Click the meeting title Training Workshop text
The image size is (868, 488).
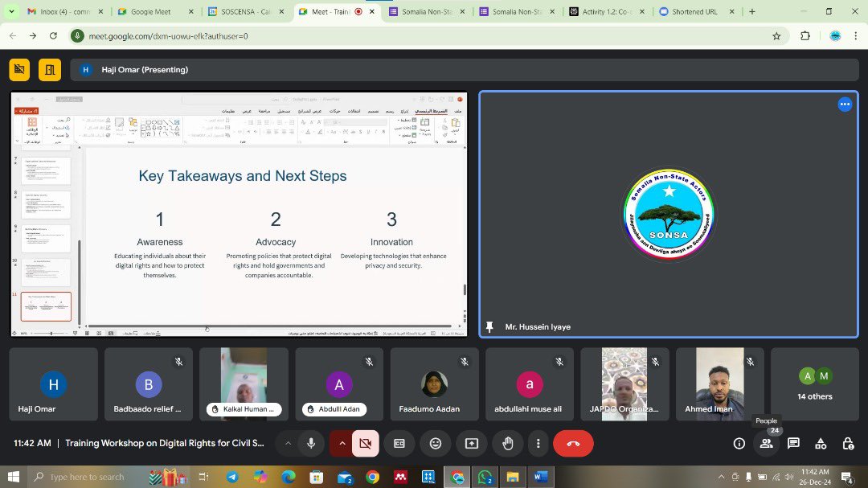click(x=165, y=443)
